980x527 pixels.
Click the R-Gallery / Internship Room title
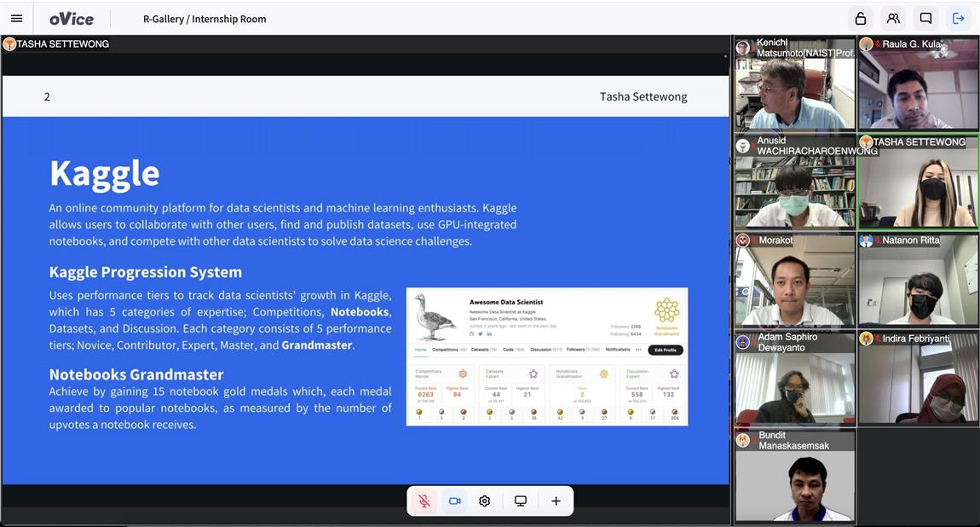(205, 19)
